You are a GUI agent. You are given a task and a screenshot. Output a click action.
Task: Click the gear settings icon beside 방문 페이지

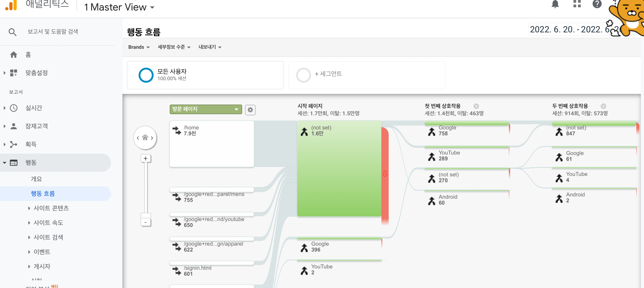[250, 110]
